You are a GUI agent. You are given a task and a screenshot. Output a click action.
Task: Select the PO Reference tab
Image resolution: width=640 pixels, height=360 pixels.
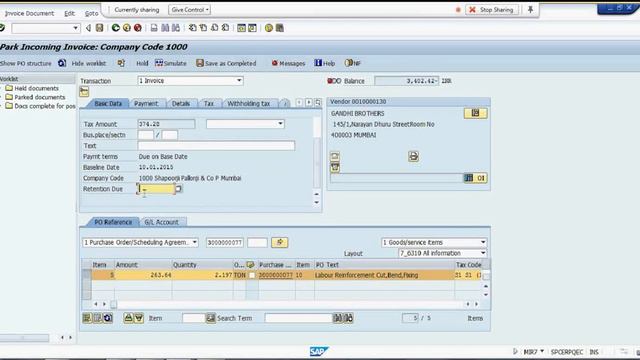click(x=113, y=222)
